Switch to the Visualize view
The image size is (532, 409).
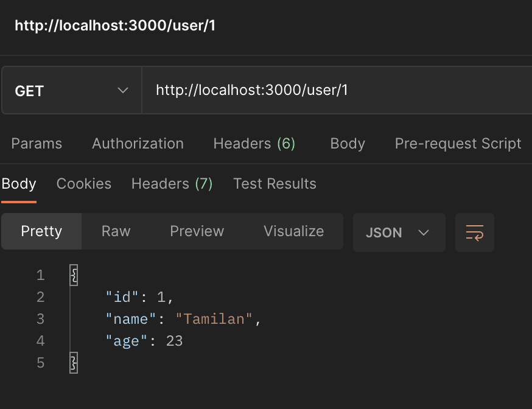[294, 231]
